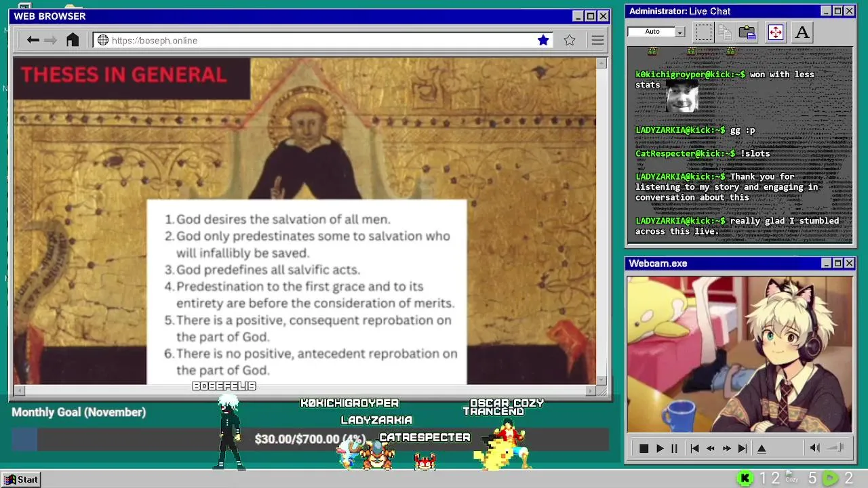Click the 'won with less stats' chat message
Screen dimensions: 868x488
pos(725,79)
